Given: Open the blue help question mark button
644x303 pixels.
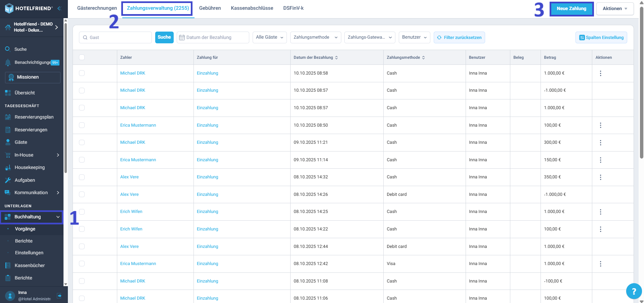Looking at the screenshot, I should (x=634, y=291).
